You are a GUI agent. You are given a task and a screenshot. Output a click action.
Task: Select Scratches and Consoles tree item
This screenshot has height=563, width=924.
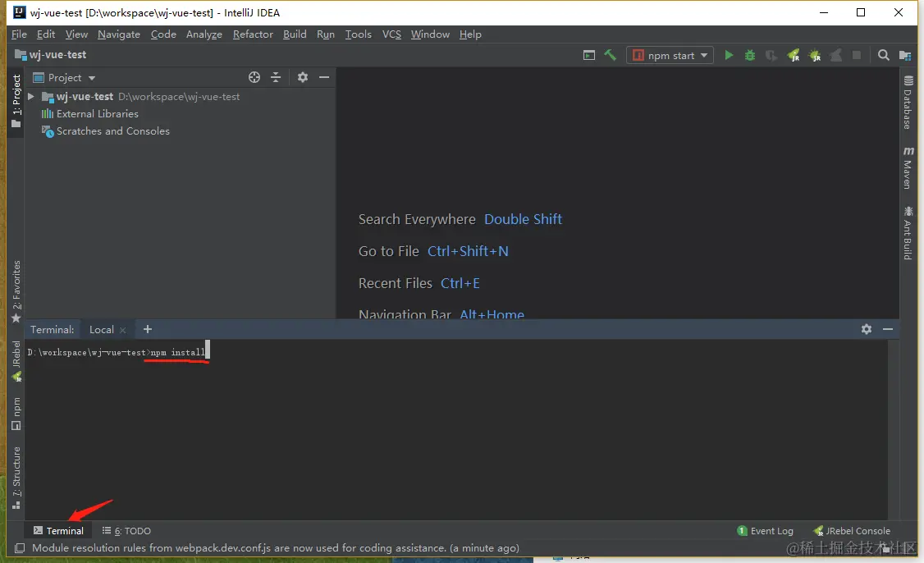(106, 130)
